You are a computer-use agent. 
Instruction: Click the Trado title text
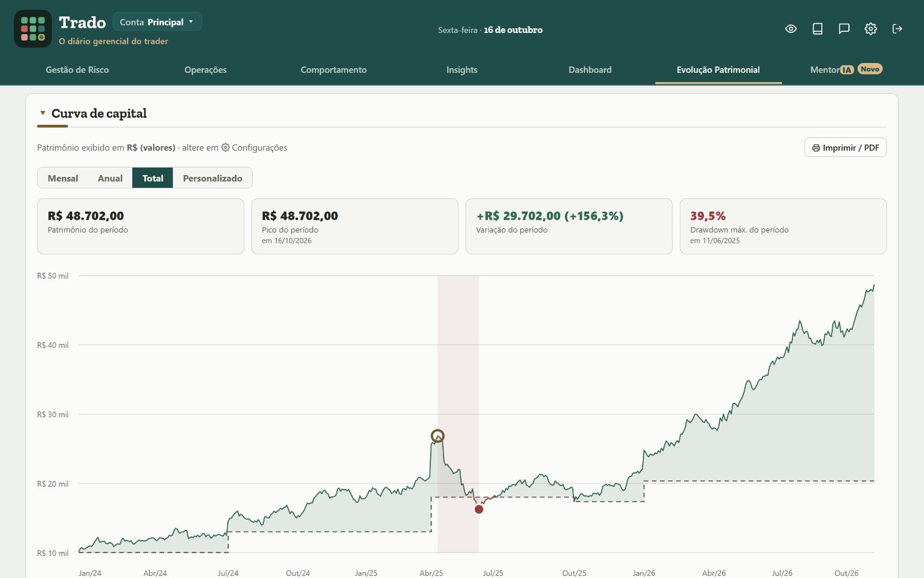[83, 23]
